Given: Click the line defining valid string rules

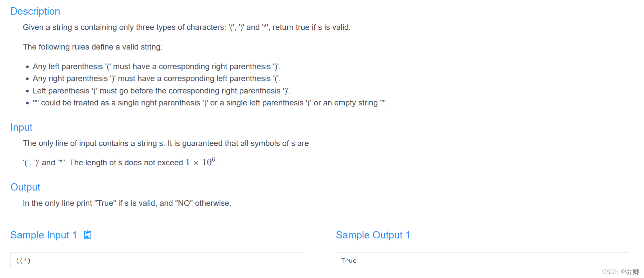Looking at the screenshot, I should pos(93,47).
